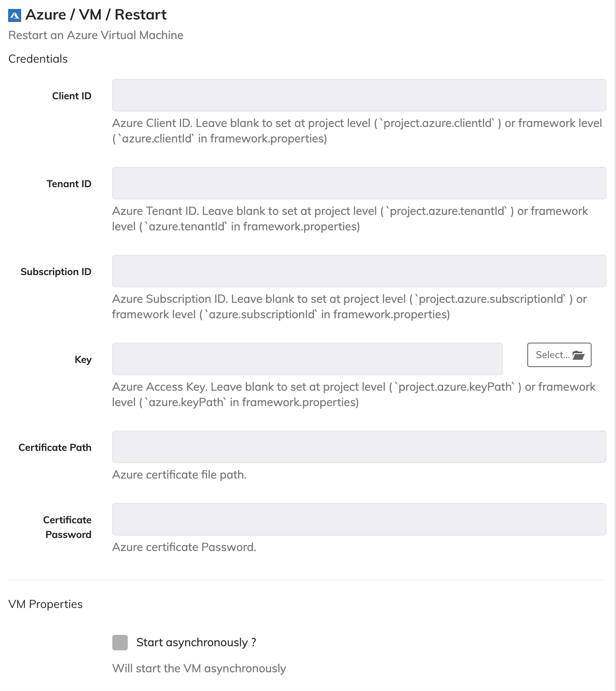Click the Certificate Path label
This screenshot has height=691, width=616.
click(x=55, y=448)
